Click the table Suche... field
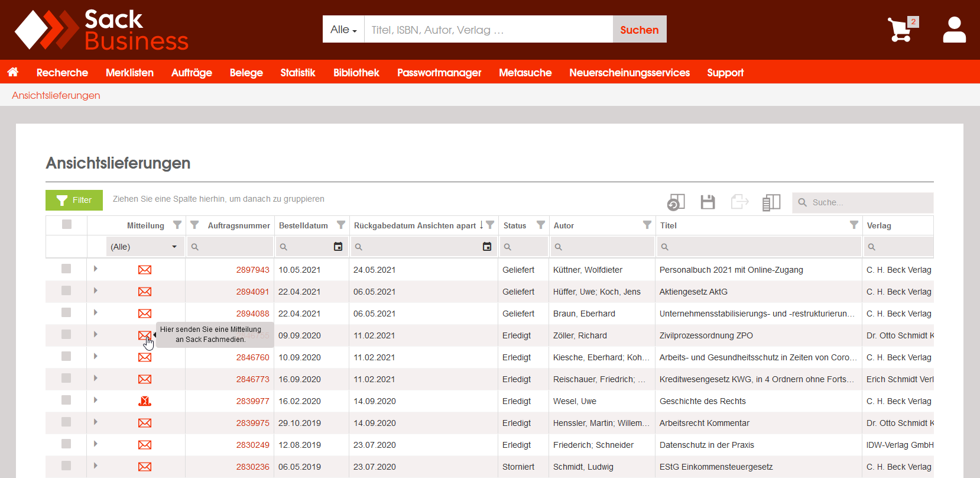This screenshot has height=478, width=980. coord(863,202)
